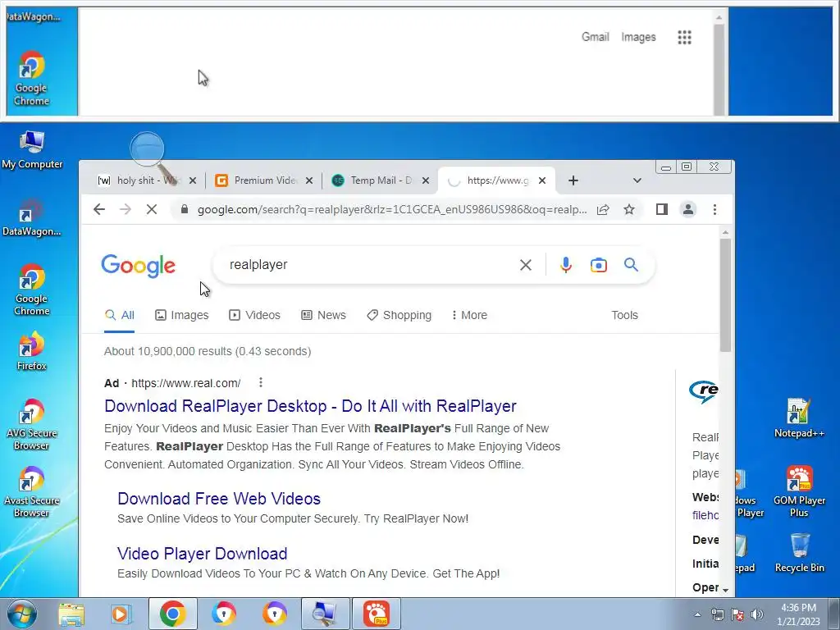Open Google apps grid in magnifier window
The height and width of the screenshot is (630, 840).
pyautogui.click(x=684, y=37)
